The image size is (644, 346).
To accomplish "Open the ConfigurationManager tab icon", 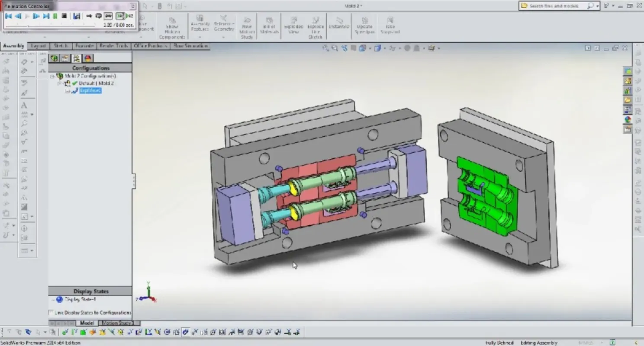I will (x=76, y=58).
